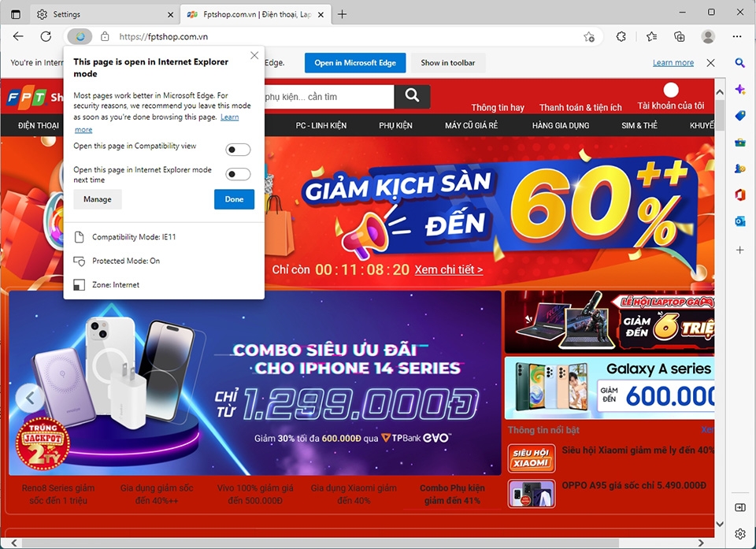
Task: Open the sidebar Games icon
Action: coord(739,169)
